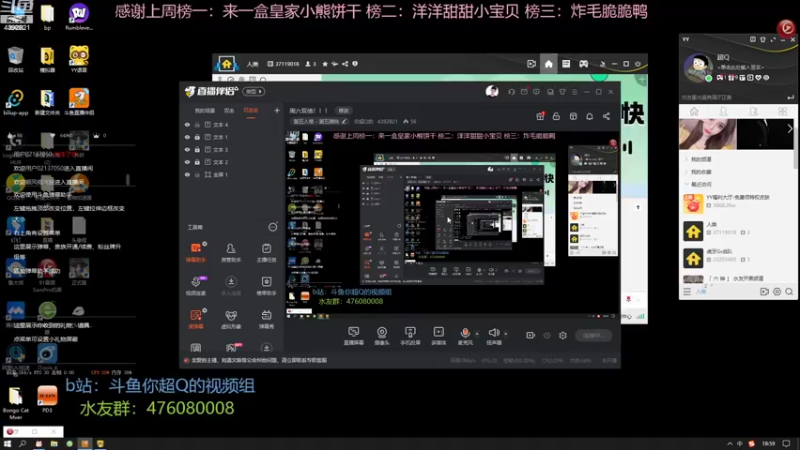Open the taskbar search magnifier
This screenshot has height=450, width=800.
click(22, 444)
